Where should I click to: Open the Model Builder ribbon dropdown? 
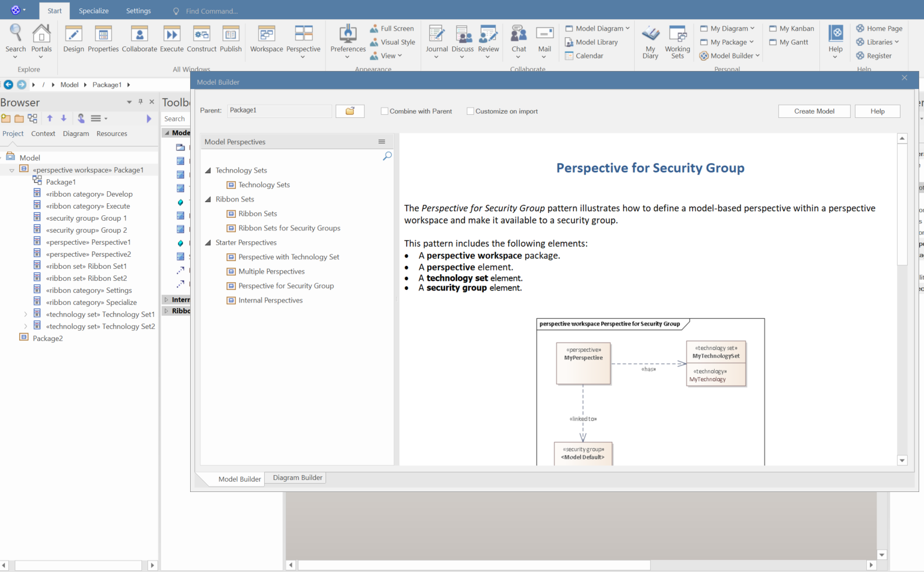pos(730,56)
